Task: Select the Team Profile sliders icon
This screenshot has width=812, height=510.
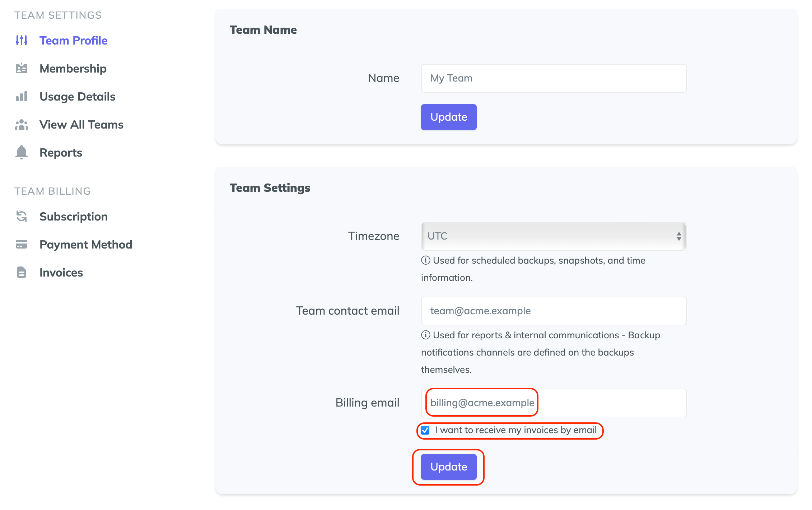Action: pos(22,41)
